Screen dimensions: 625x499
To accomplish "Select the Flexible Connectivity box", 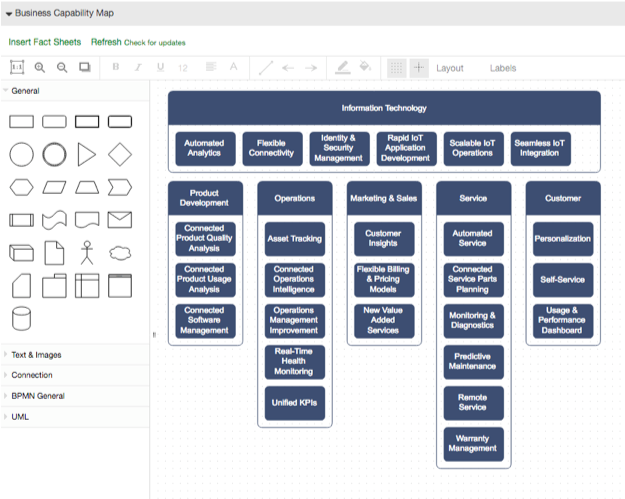I will (272, 149).
